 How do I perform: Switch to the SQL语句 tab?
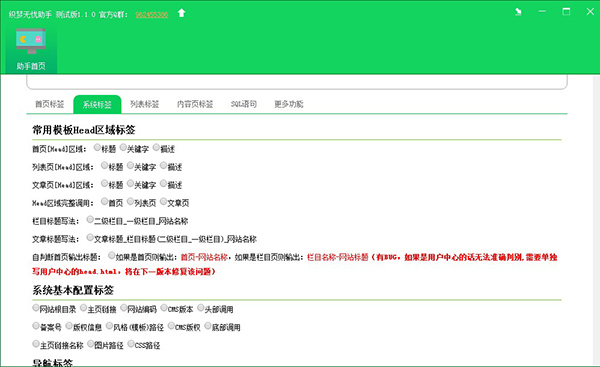click(x=243, y=104)
